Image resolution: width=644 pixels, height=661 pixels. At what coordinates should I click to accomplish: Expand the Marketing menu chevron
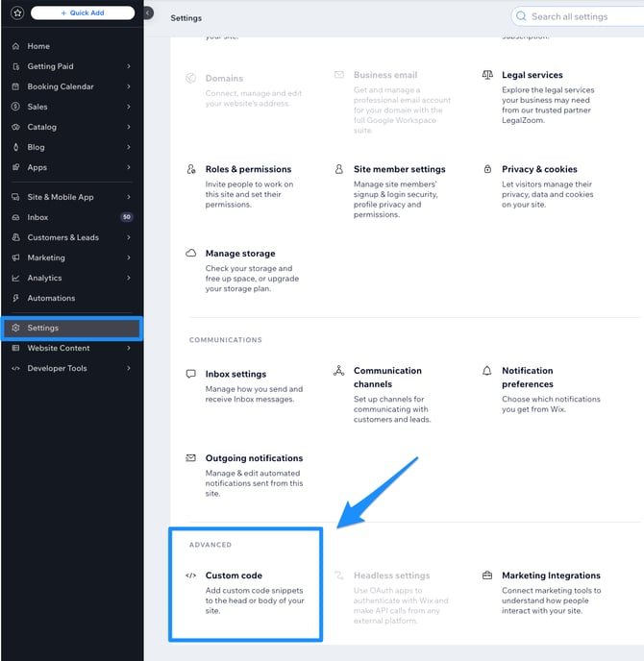point(129,257)
